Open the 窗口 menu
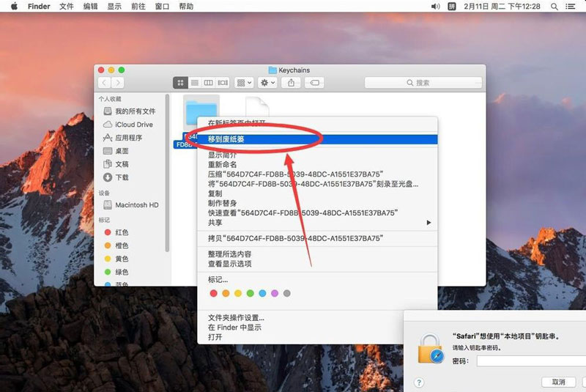The width and height of the screenshot is (586, 392). (162, 7)
